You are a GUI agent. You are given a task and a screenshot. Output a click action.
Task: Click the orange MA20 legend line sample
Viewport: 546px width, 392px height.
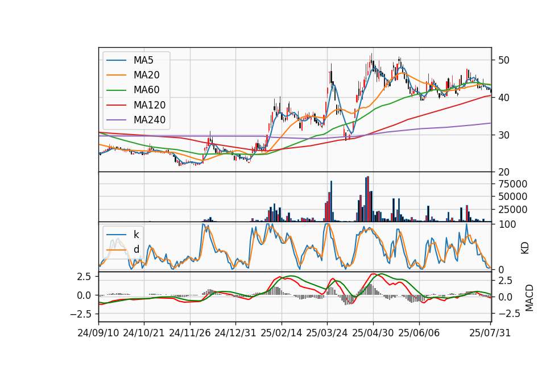pyautogui.click(x=116, y=75)
